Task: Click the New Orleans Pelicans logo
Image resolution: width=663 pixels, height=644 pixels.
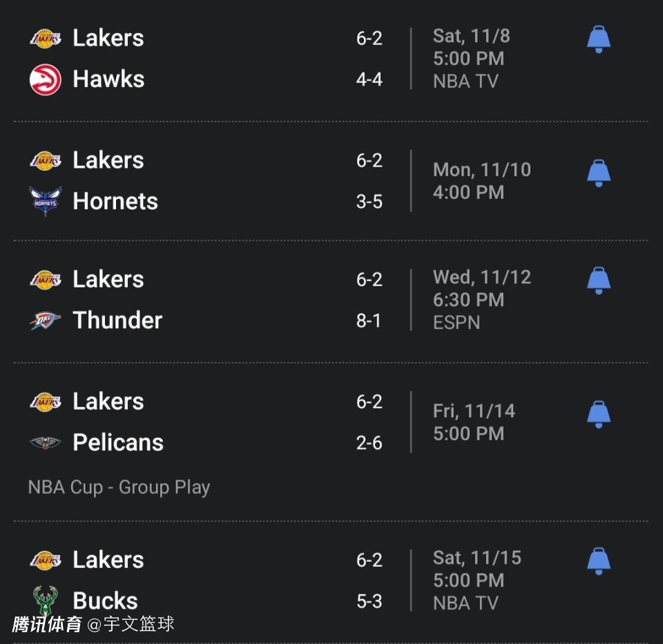Action: coord(46,442)
